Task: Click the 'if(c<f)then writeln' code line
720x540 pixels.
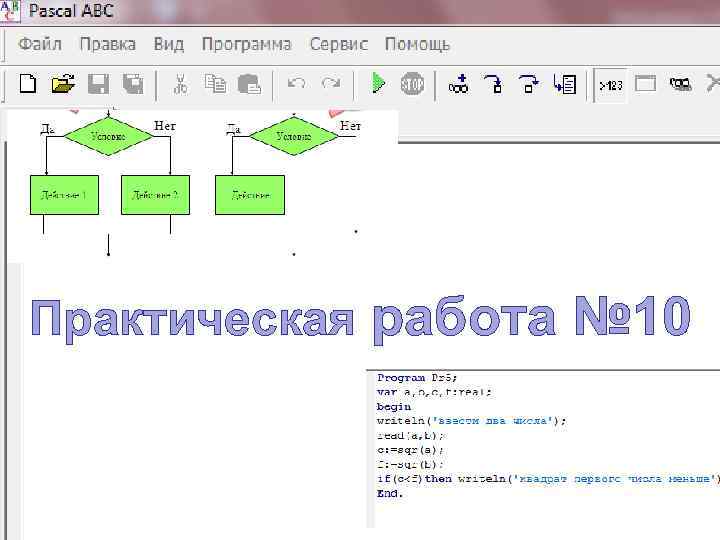Action: (546, 479)
